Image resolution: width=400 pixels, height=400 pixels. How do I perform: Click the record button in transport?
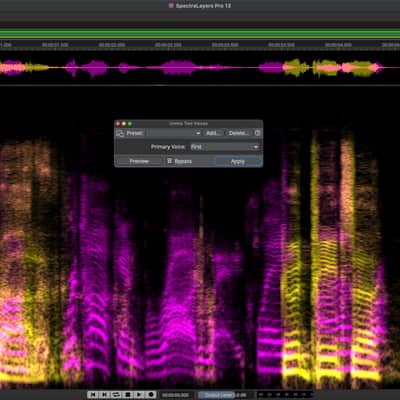point(151,395)
